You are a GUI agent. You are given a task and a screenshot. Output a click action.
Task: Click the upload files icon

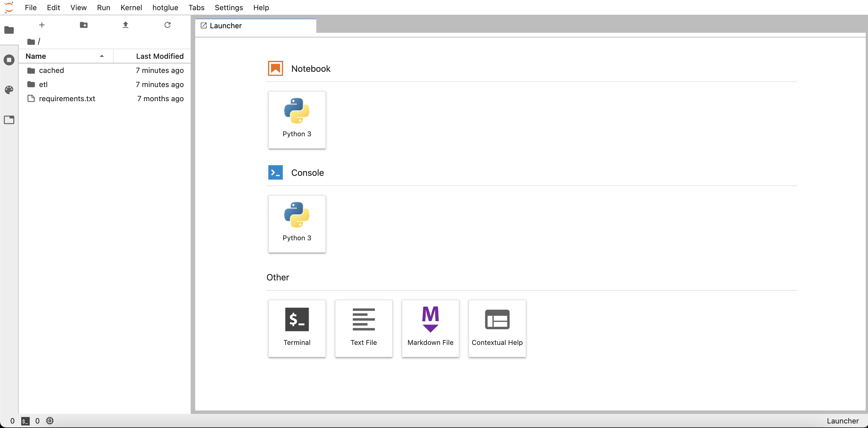point(125,25)
